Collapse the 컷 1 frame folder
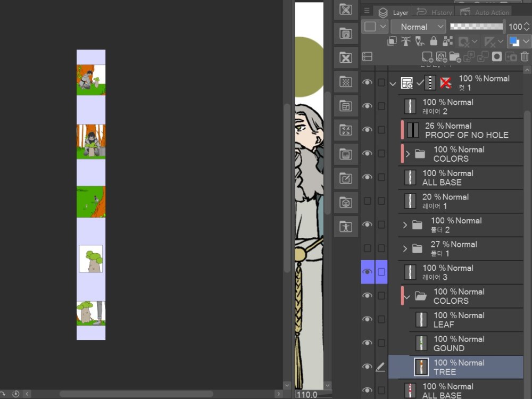Viewport: 532px width, 399px height. [393, 84]
